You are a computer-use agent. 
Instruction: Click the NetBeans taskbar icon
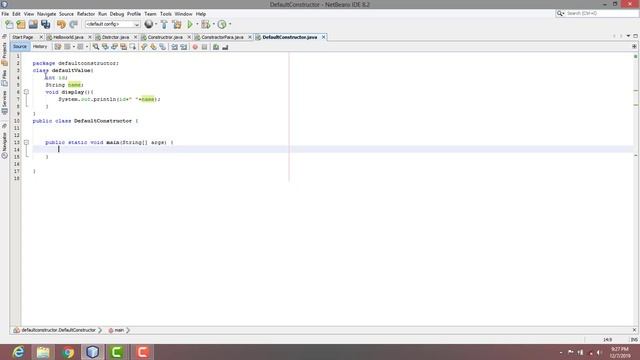point(93,352)
